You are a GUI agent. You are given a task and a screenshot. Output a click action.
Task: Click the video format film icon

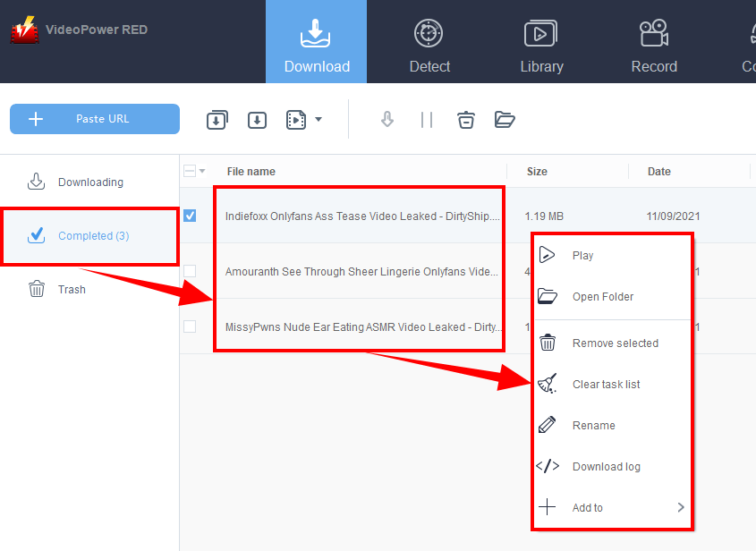tap(296, 120)
